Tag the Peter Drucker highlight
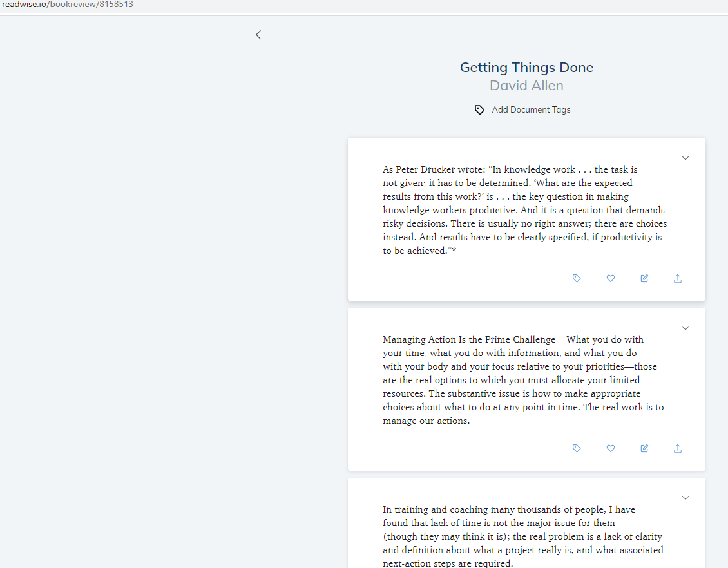728x568 pixels. (x=577, y=278)
